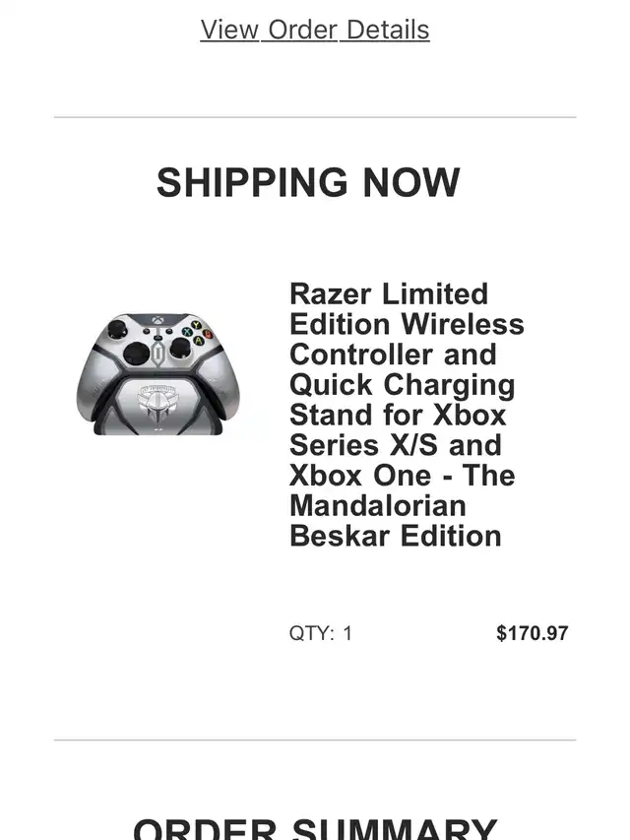The width and height of the screenshot is (630, 840).
Task: Click the red B button in product image
Action: (x=208, y=334)
